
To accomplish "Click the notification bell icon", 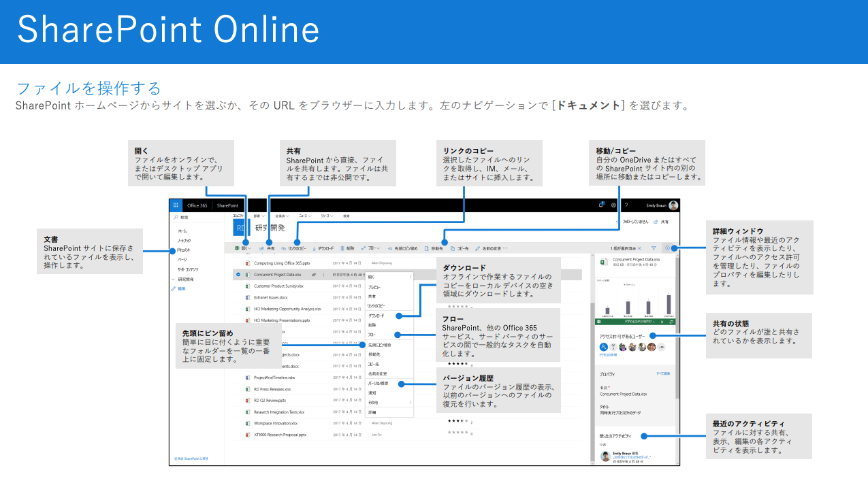I will (601, 205).
